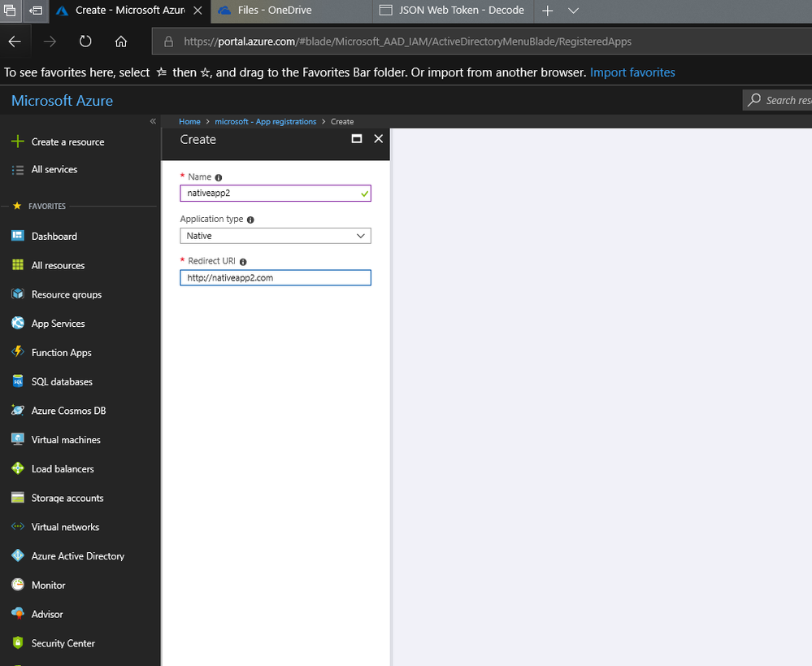Click the browser refresh icon
812x666 pixels.
point(85,41)
